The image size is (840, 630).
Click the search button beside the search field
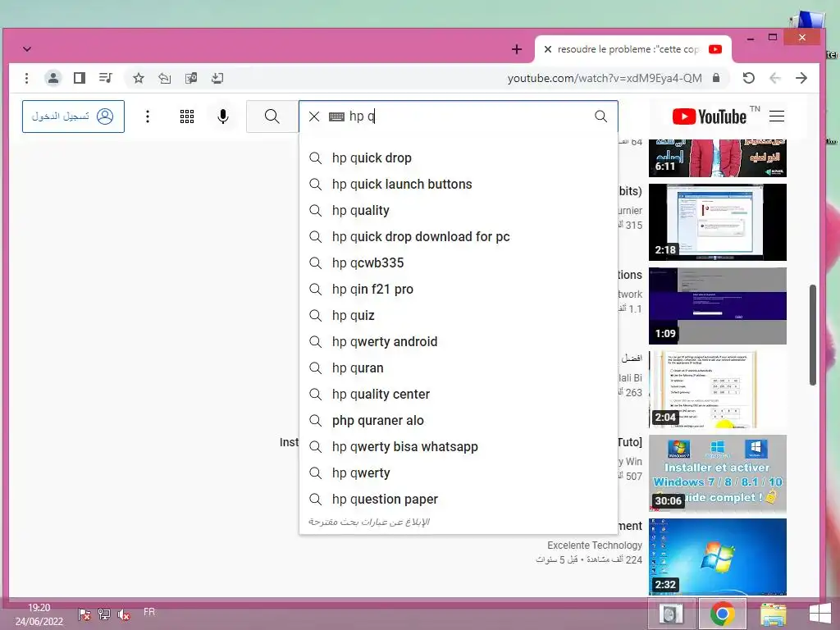[272, 116]
